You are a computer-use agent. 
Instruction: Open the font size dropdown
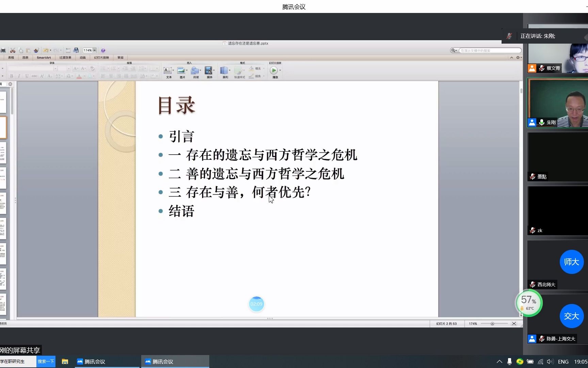[x=68, y=68]
